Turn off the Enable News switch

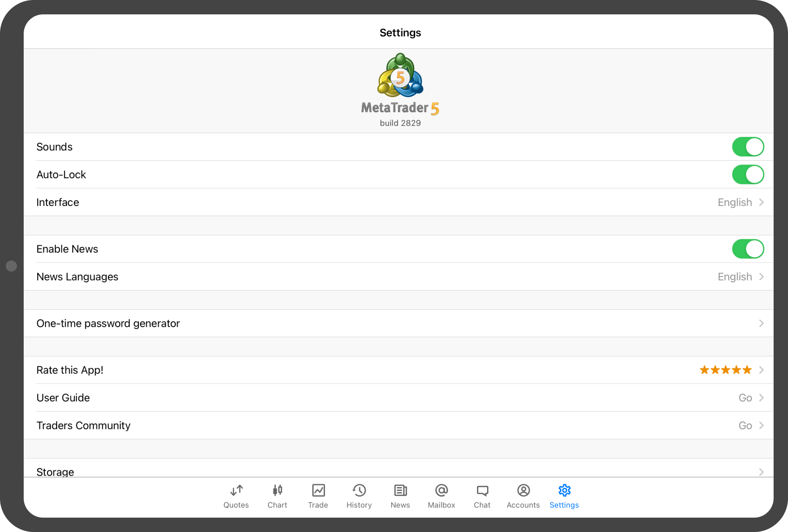click(x=748, y=249)
